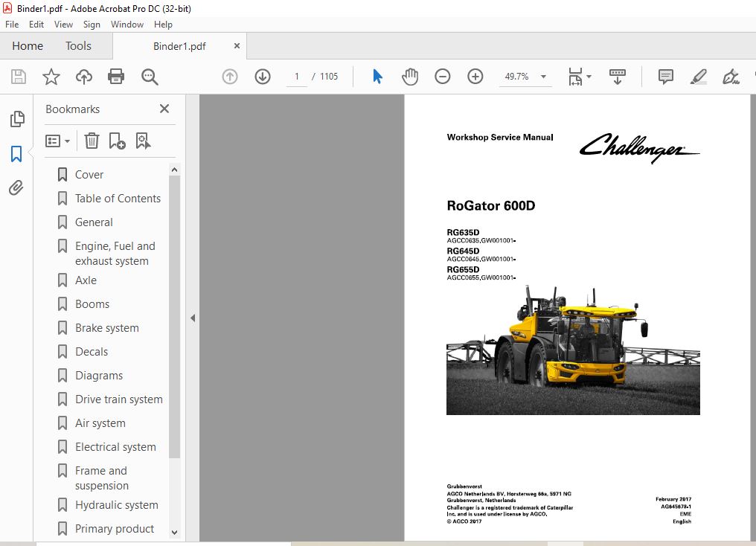Viewport: 756px width, 546px height.
Task: Open the Air system bookmark
Action: 100,423
